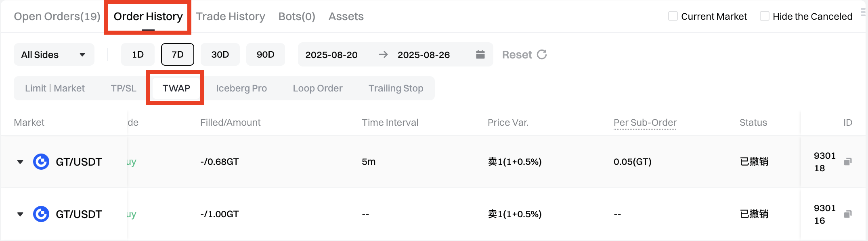Screen dimensions: 868x241
Task: Select the 1D time range button
Action: pyautogui.click(x=138, y=54)
